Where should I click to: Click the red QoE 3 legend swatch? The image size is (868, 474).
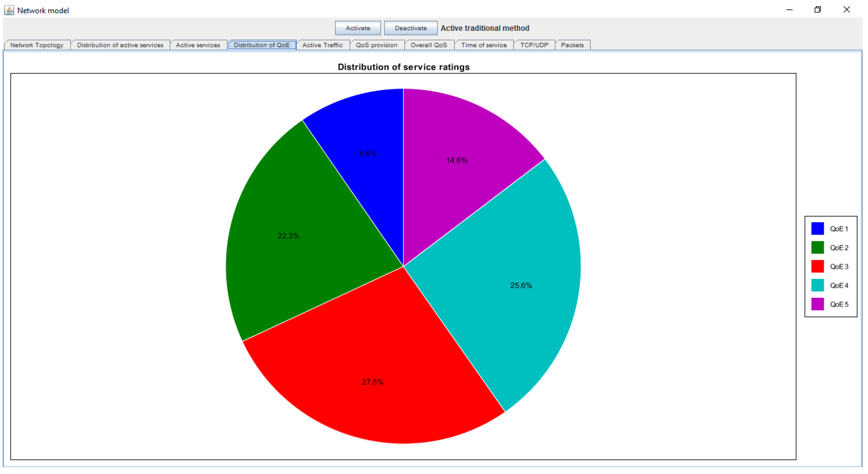pyautogui.click(x=817, y=266)
